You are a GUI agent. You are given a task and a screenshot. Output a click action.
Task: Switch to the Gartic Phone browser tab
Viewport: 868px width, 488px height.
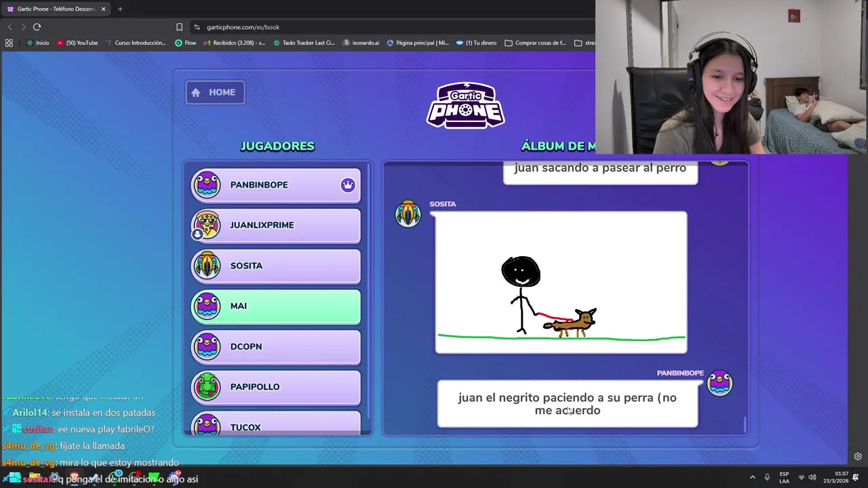(56, 9)
